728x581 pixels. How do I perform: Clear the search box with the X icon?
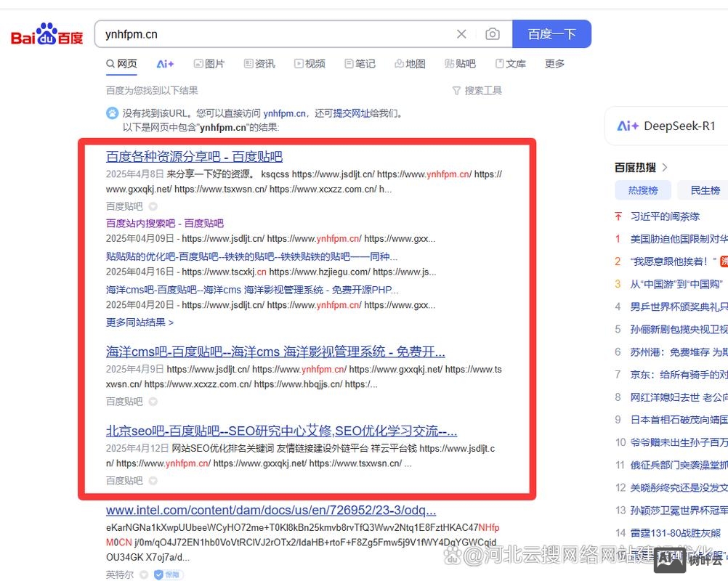coord(462,33)
